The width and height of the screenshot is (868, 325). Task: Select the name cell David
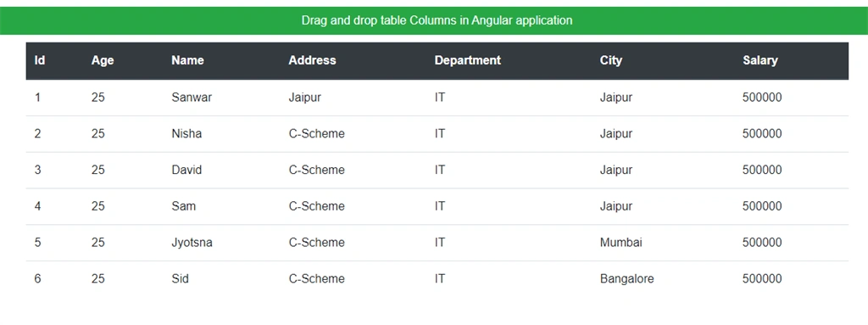(186, 171)
